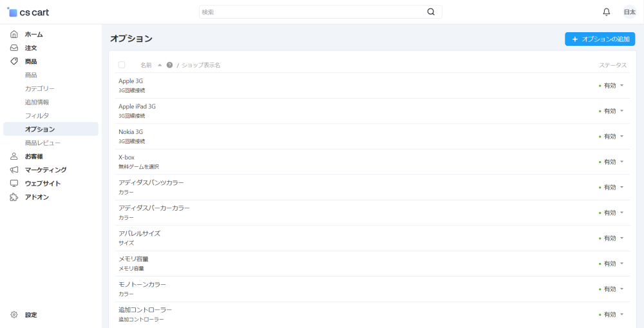Open status dropdown for Apple 3G
Image resolution: width=644 pixels, height=328 pixels.
[x=611, y=86]
